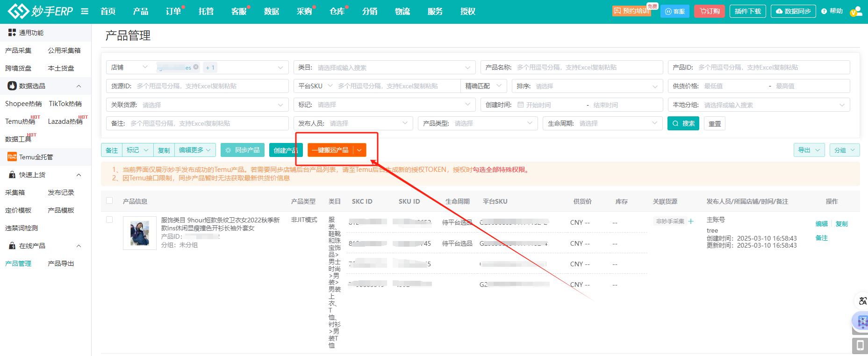The image size is (868, 356).
Task: Open the 精确匹配 match mode dropdown
Action: click(484, 86)
